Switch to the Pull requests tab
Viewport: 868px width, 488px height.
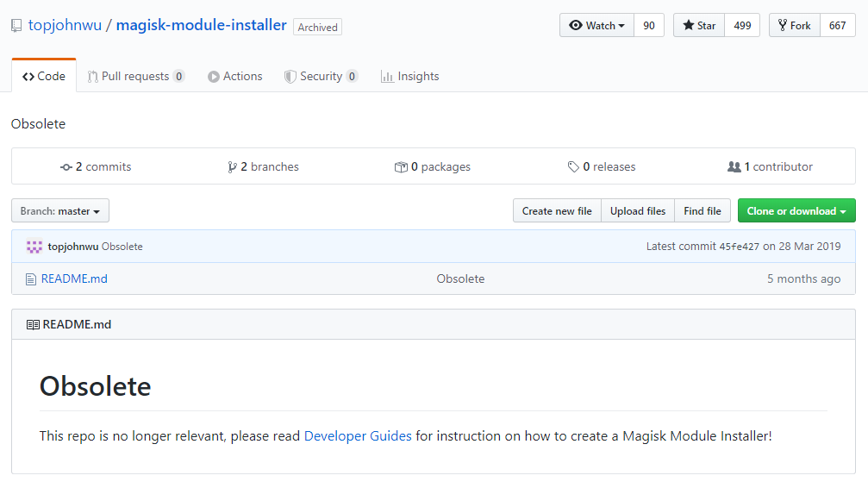(135, 76)
